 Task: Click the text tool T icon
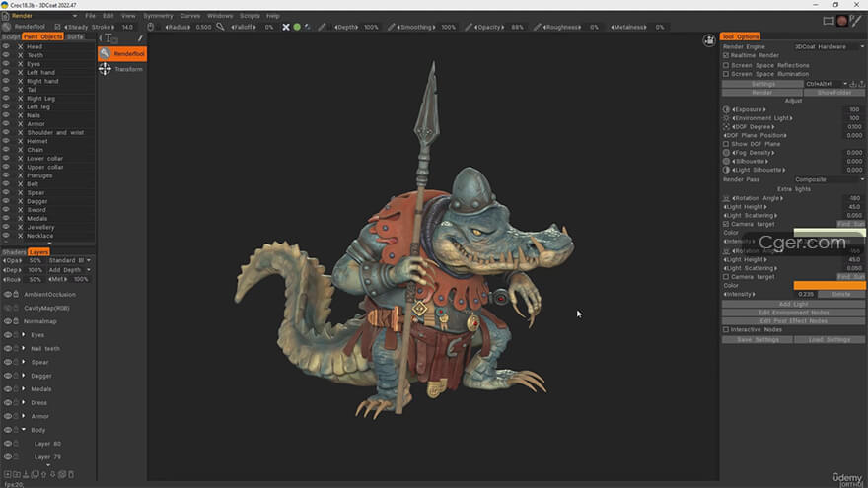109,38
